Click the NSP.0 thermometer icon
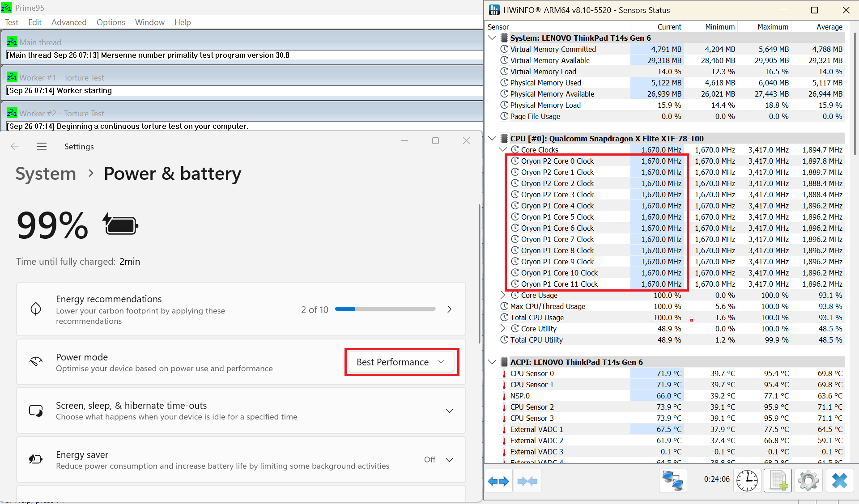The height and width of the screenshot is (504, 859). [504, 396]
